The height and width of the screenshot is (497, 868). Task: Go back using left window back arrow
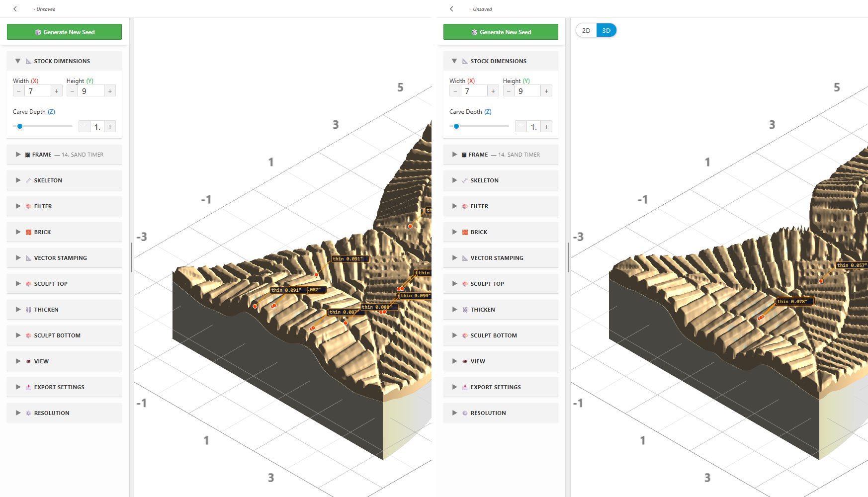(15, 9)
